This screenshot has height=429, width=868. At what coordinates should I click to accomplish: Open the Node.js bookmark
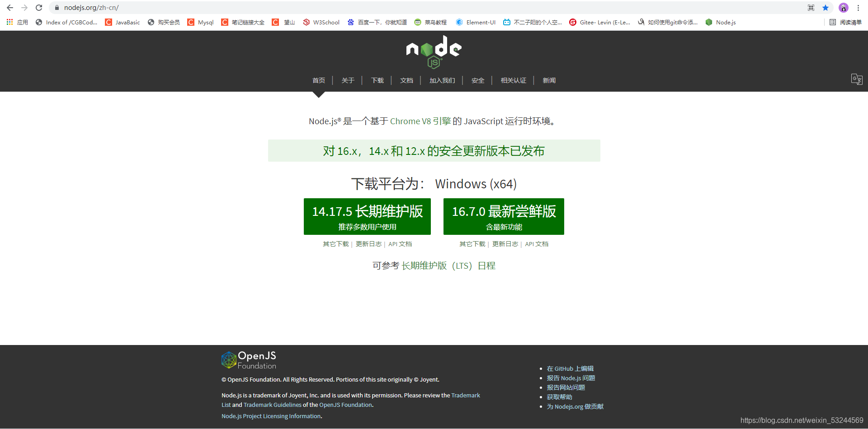tap(721, 22)
